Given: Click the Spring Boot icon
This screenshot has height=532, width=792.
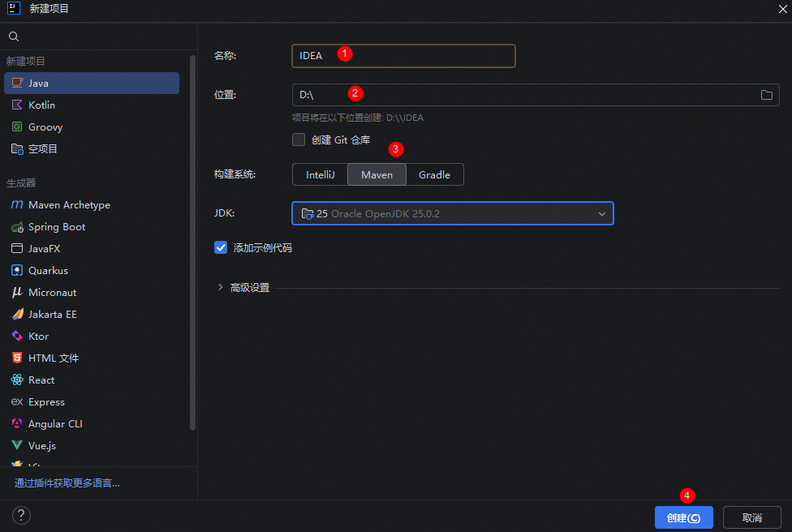Looking at the screenshot, I should coord(17,226).
